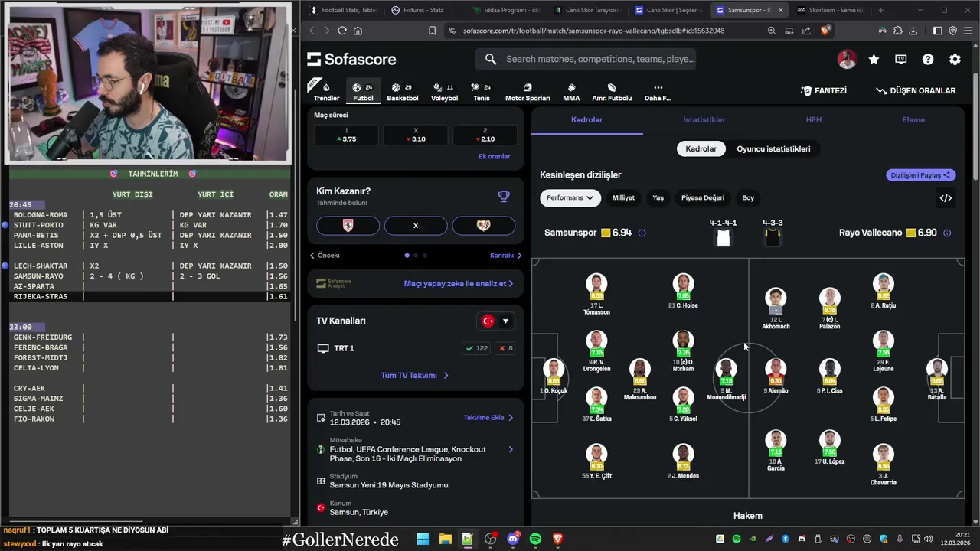This screenshot has height=551, width=980.
Task: Open the İstatistikler tab
Action: tap(704, 119)
